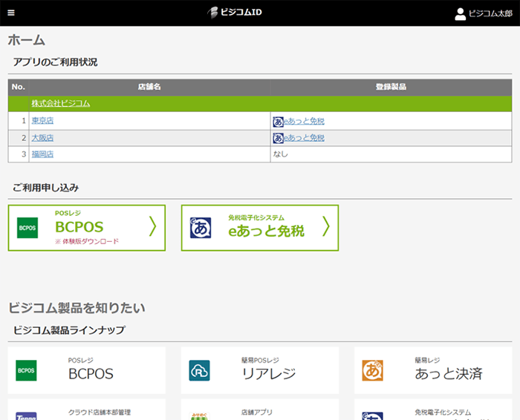The height and width of the screenshot is (420, 520).
Task: Click the eあっと免税 icon in application section
Action: click(x=201, y=228)
